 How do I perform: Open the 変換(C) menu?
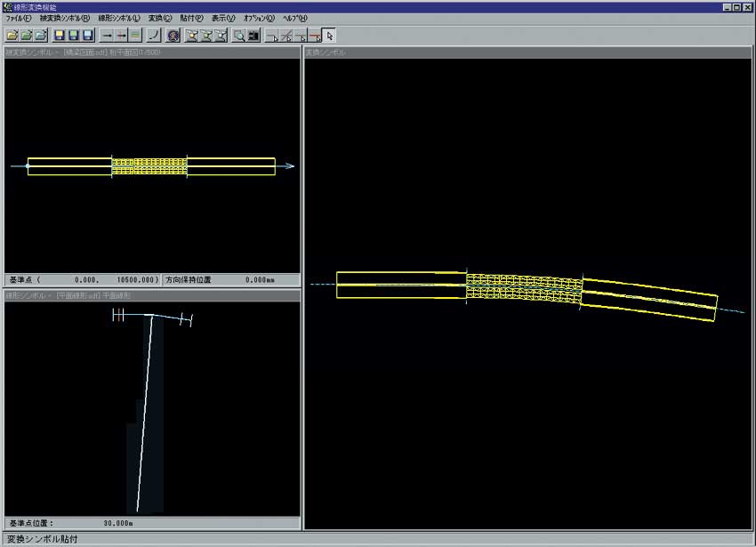point(159,19)
